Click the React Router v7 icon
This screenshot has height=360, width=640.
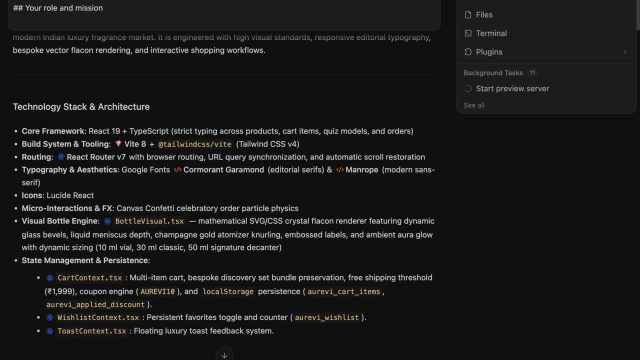coord(61,157)
